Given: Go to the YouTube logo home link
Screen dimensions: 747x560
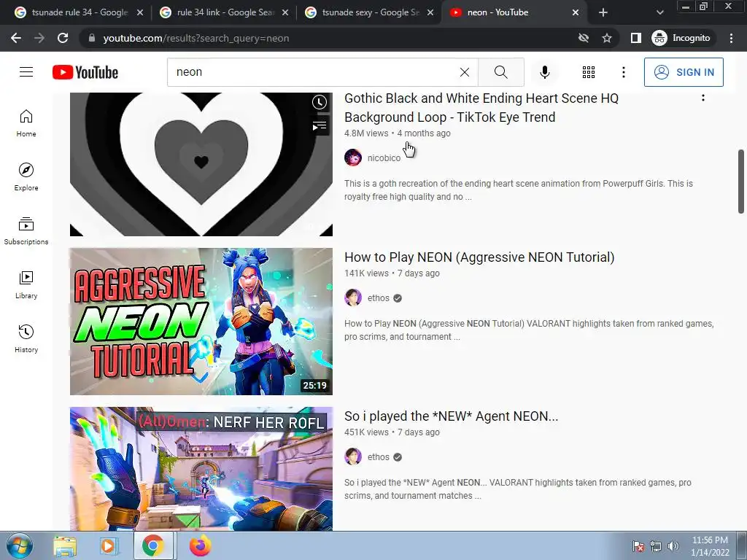Looking at the screenshot, I should (85, 72).
